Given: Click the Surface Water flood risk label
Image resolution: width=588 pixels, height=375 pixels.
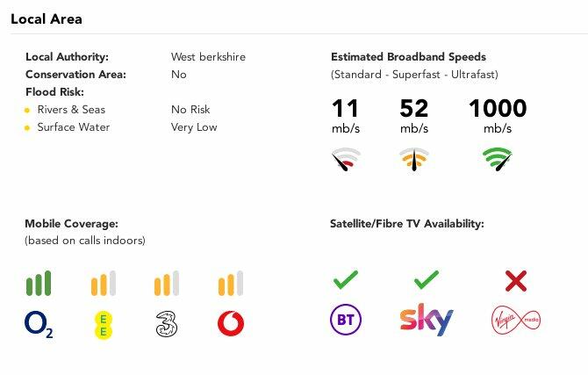Looking at the screenshot, I should coord(73,127).
